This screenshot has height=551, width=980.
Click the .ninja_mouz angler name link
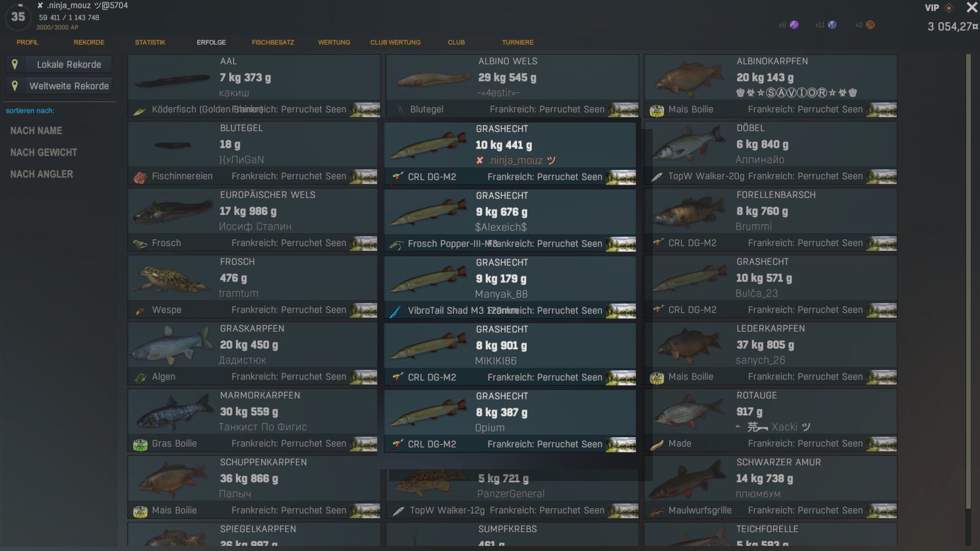click(516, 161)
